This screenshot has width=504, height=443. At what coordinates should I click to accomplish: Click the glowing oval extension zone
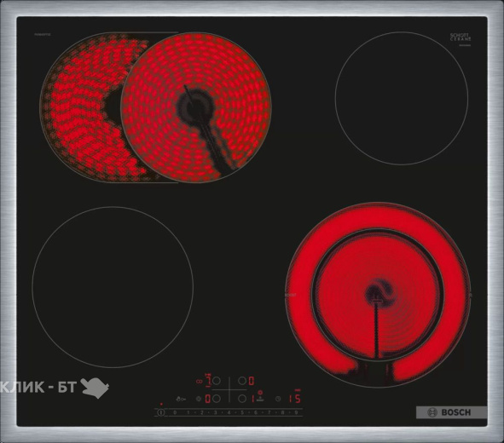pyautogui.click(x=80, y=107)
